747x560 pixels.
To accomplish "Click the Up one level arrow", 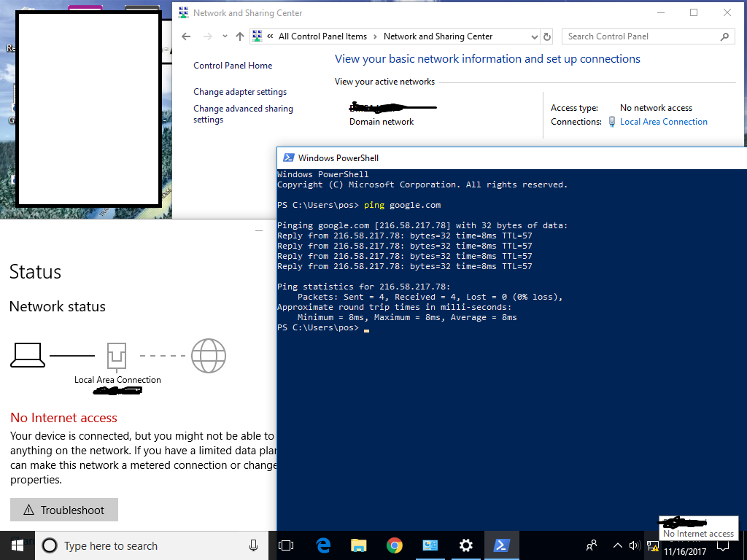I will coord(240,36).
